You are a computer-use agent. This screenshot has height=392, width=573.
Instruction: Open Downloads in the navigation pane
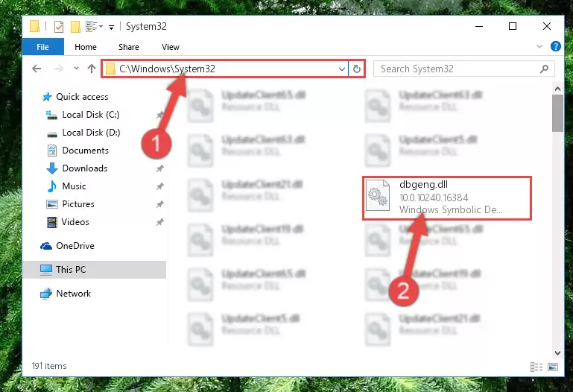pos(85,168)
